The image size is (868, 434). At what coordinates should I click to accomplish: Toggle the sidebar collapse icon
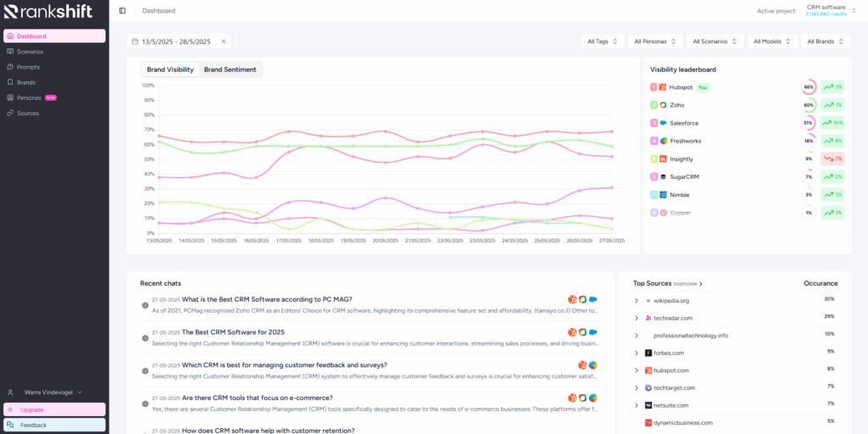[x=122, y=10]
